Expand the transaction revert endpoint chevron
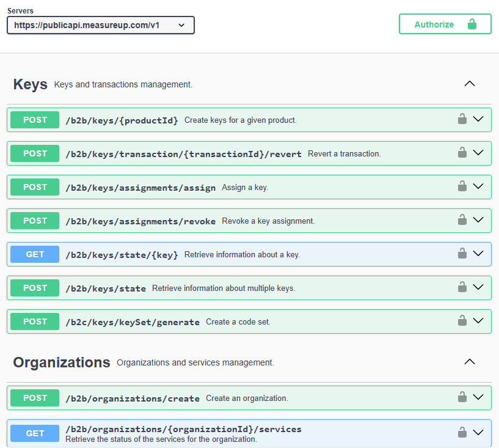 [x=478, y=153]
